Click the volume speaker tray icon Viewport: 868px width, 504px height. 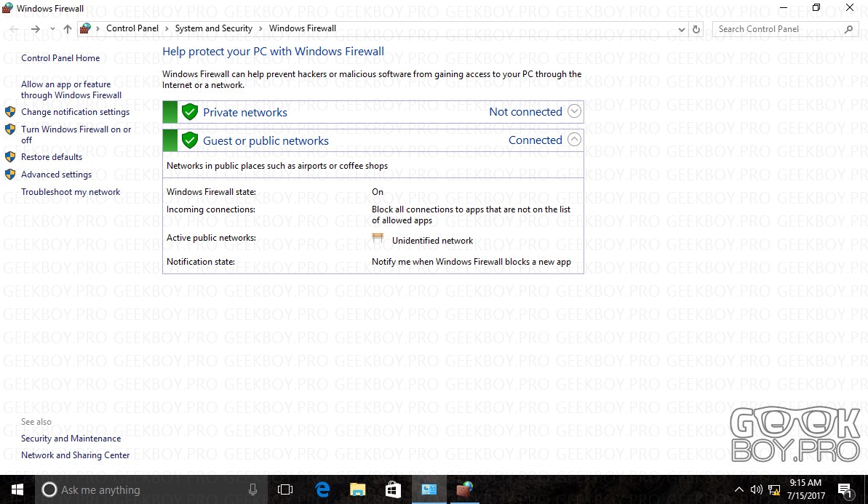pyautogui.click(x=756, y=489)
